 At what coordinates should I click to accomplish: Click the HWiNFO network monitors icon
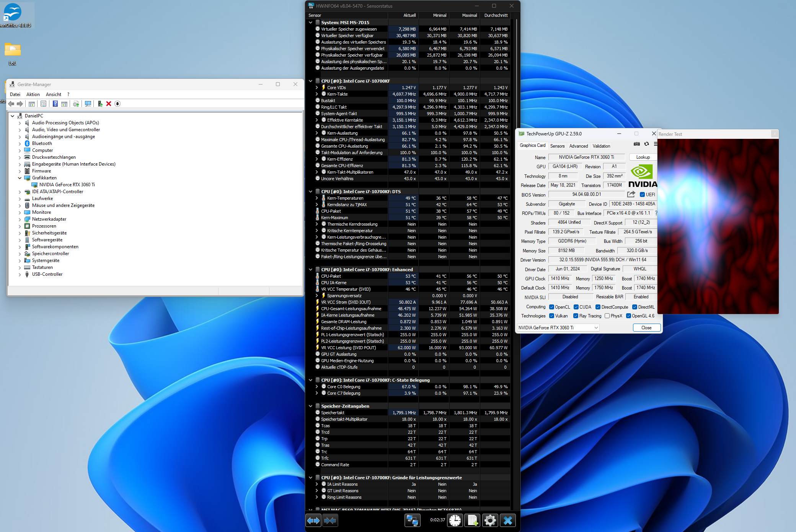[x=412, y=520]
